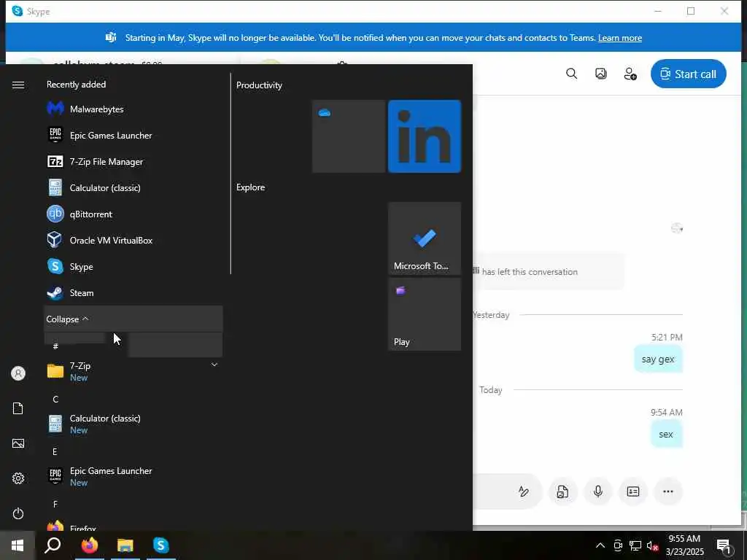Open the notification center
The width and height of the screenshot is (747, 560).
(724, 547)
